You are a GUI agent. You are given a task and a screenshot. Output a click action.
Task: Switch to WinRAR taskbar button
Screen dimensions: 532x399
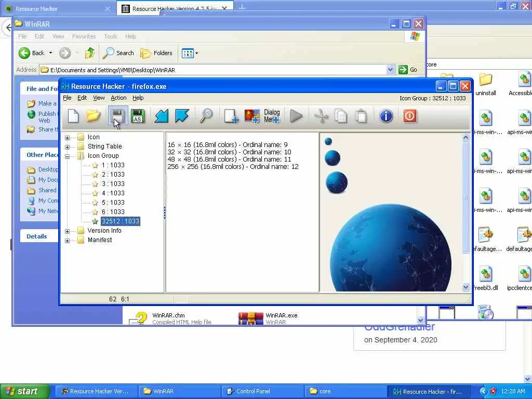[x=180, y=391]
